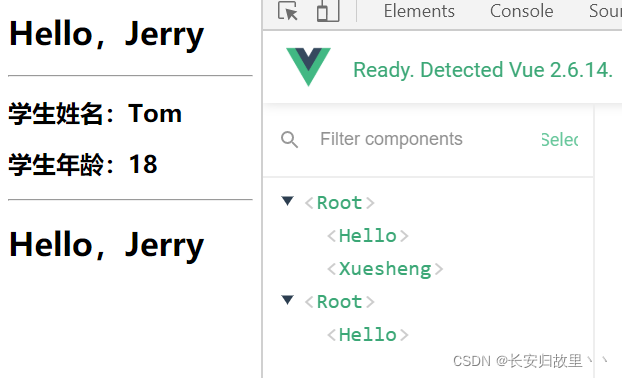Click the Select component button
This screenshot has width=622, height=378.
(x=560, y=140)
